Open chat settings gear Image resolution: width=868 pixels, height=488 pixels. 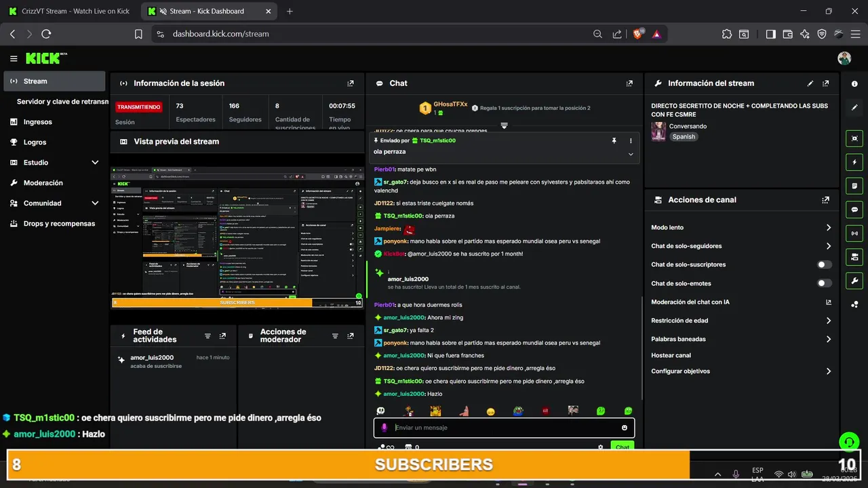coord(600,447)
